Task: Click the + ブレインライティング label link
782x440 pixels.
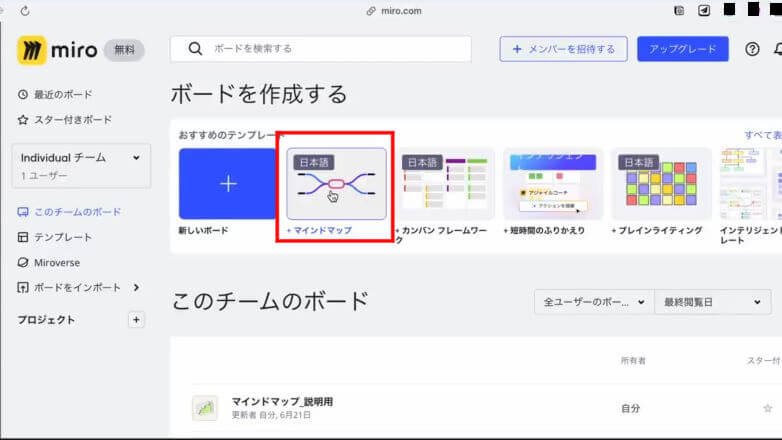Action: tap(657, 230)
